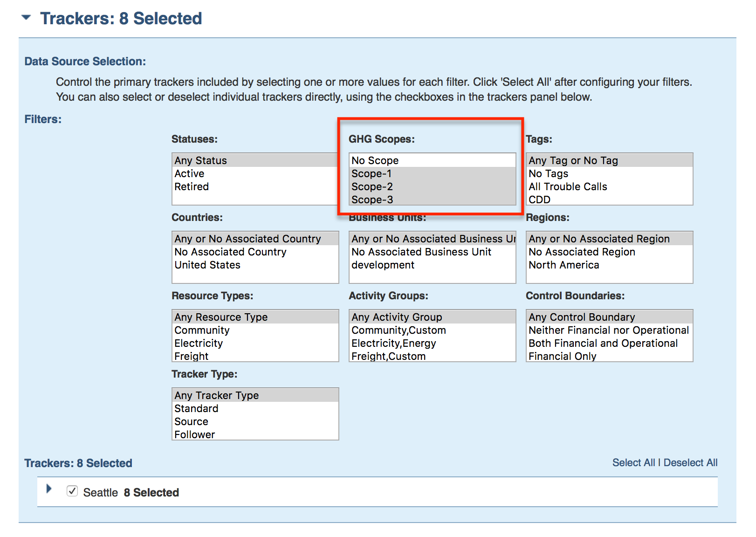Choose Electricity resource type
Screen dimensions: 756x537
click(x=199, y=343)
